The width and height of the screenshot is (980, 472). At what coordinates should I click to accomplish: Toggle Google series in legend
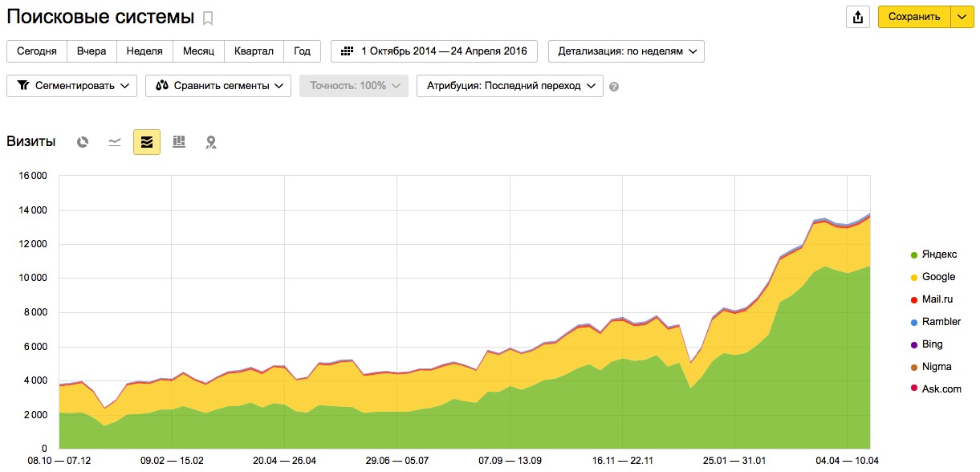click(932, 277)
